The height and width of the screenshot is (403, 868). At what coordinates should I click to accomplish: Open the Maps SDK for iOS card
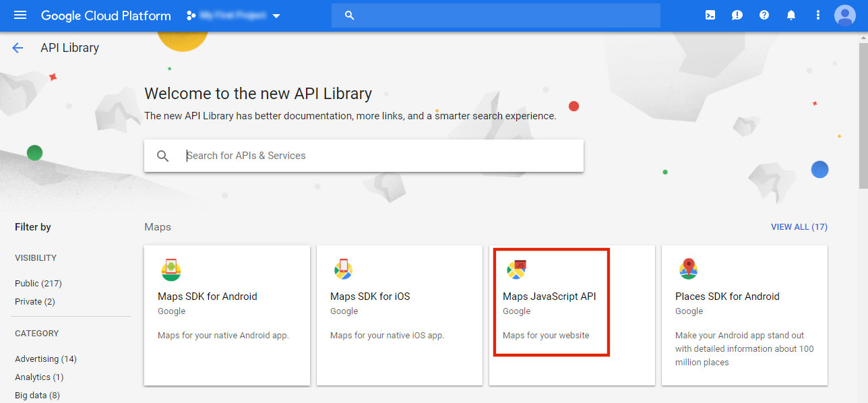[400, 315]
